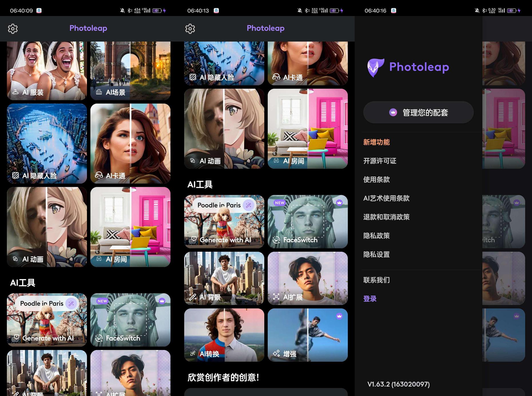Tap crown premium badge on left FaceSwitch card
The height and width of the screenshot is (396, 532).
[162, 301]
